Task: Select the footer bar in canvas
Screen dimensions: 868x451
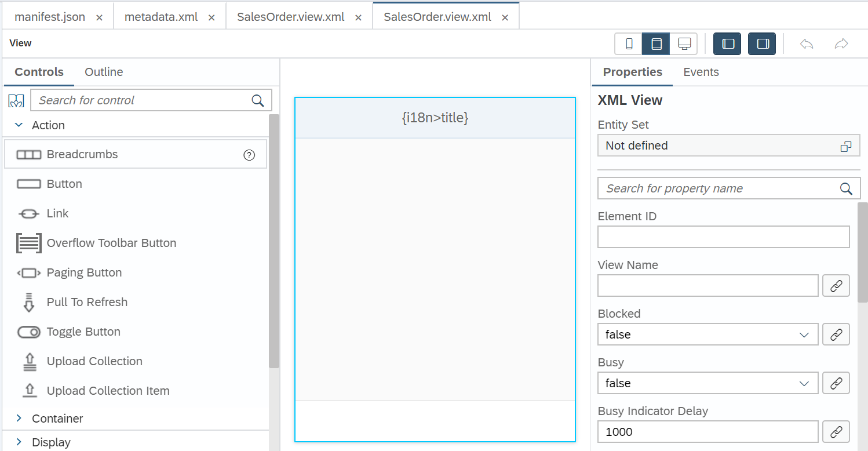Action: 435,421
